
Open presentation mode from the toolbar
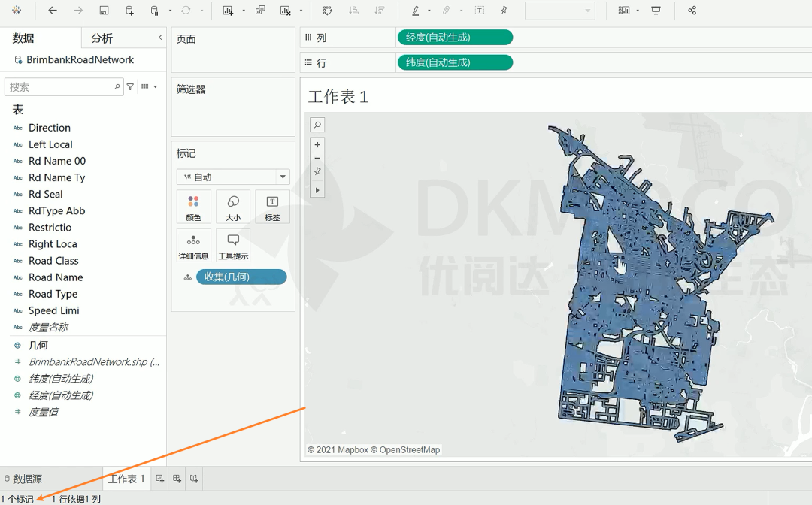click(656, 11)
